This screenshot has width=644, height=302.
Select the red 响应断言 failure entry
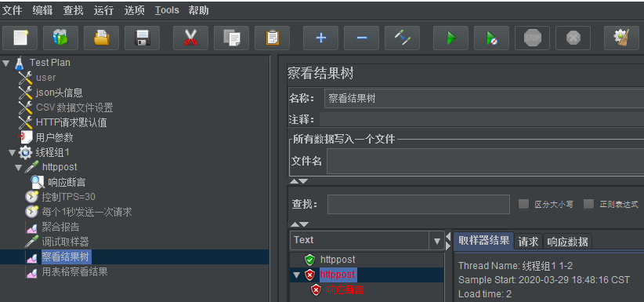pos(345,289)
